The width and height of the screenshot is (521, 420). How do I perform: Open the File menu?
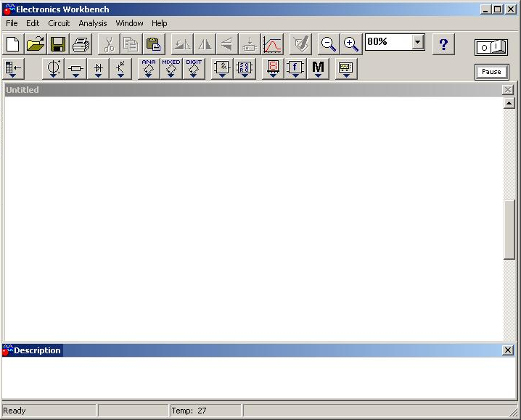coord(12,23)
